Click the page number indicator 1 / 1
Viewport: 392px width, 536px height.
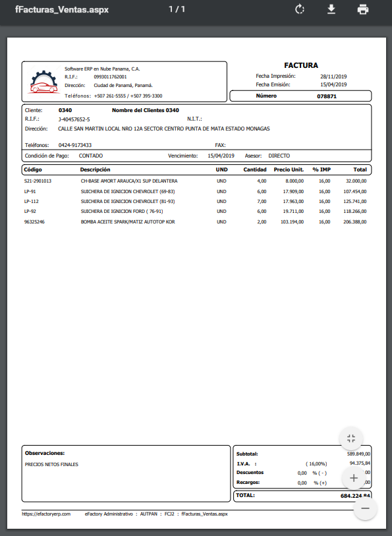click(x=177, y=9)
